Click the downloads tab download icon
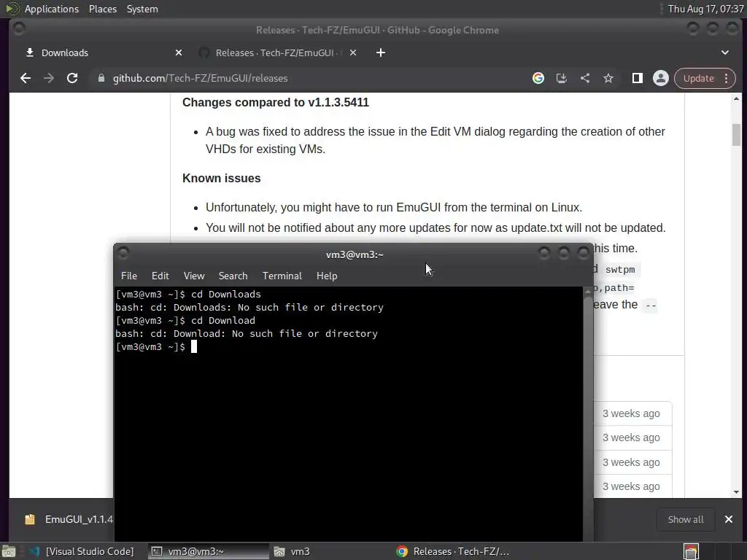747x560 pixels. point(29,52)
